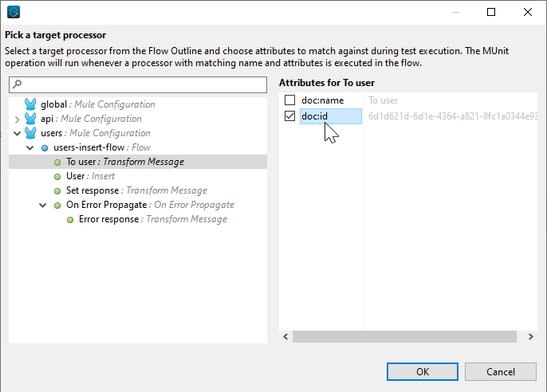Click the api Mule Configuration icon
The width and height of the screenshot is (547, 392).
point(30,119)
